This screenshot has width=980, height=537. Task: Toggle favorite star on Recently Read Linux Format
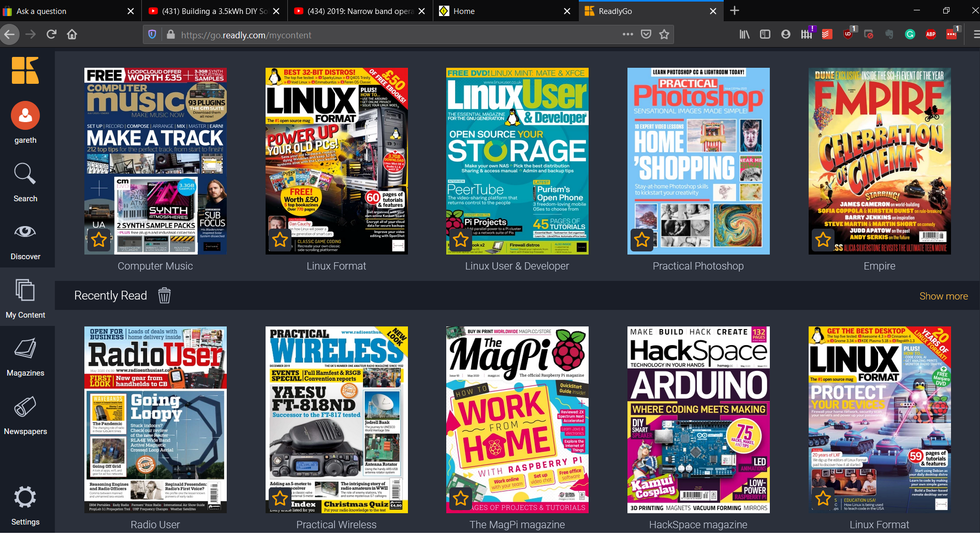pos(823,498)
